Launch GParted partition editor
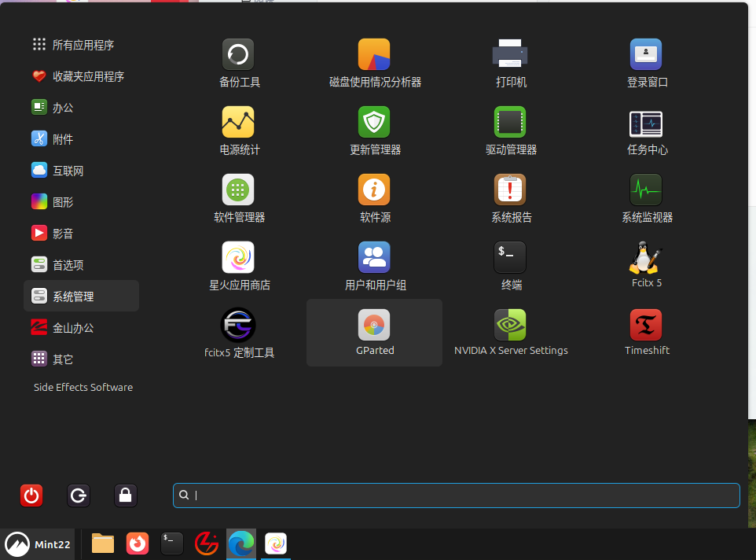Viewport: 756px width, 560px height. click(375, 333)
